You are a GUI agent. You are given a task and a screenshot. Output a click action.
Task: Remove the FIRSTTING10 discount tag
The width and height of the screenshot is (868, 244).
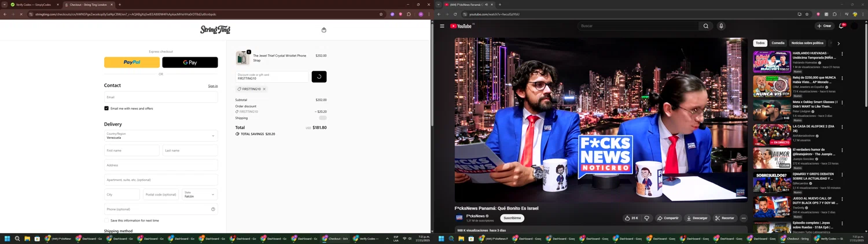[x=264, y=89]
